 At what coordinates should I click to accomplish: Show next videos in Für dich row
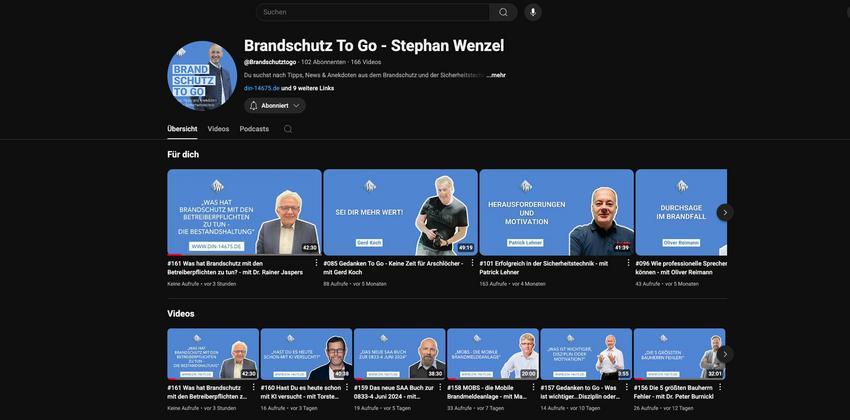click(x=725, y=212)
